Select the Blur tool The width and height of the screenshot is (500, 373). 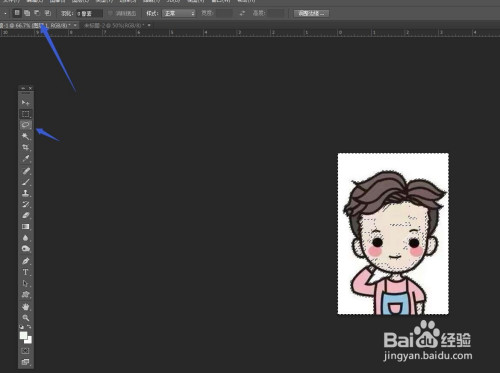click(25, 238)
